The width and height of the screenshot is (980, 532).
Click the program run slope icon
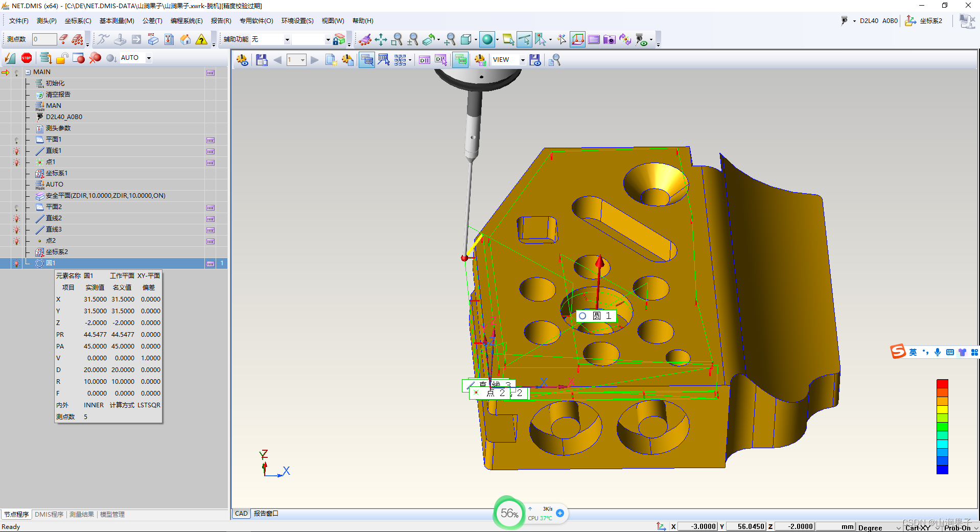coord(10,58)
